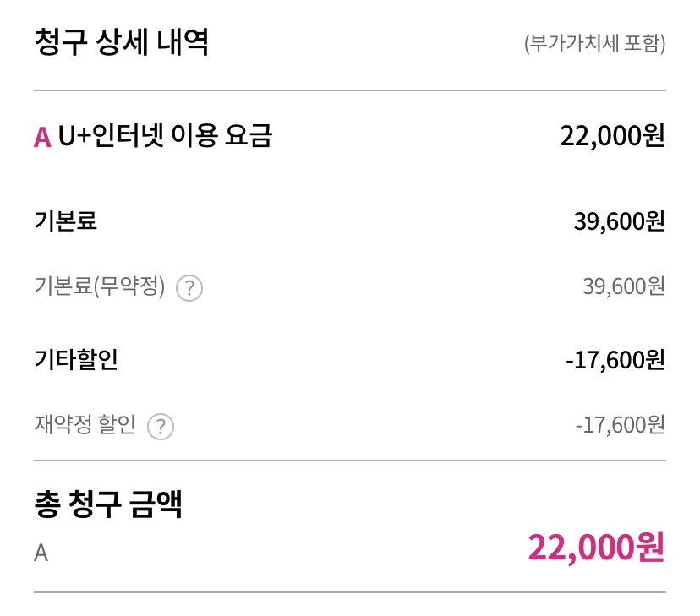Click the divider line above 총 청구 금액
This screenshot has width=700, height=616.
coord(350,461)
